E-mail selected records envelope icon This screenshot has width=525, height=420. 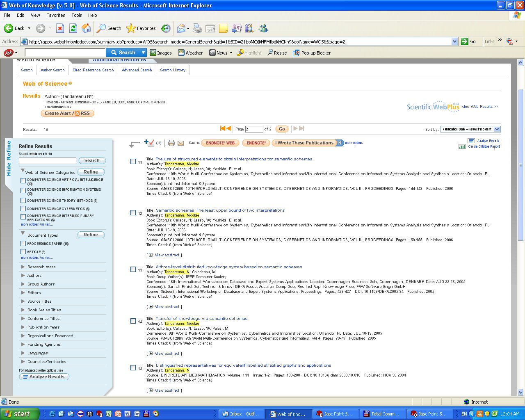coord(180,143)
